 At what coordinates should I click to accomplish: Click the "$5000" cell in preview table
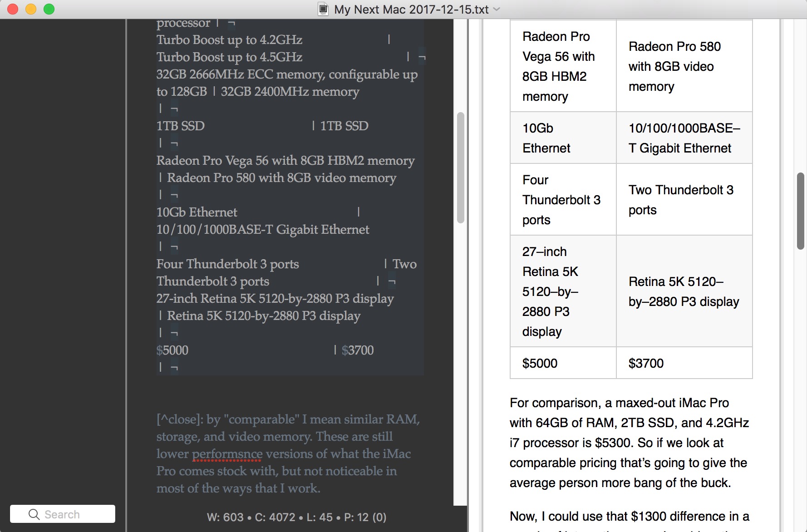click(563, 363)
